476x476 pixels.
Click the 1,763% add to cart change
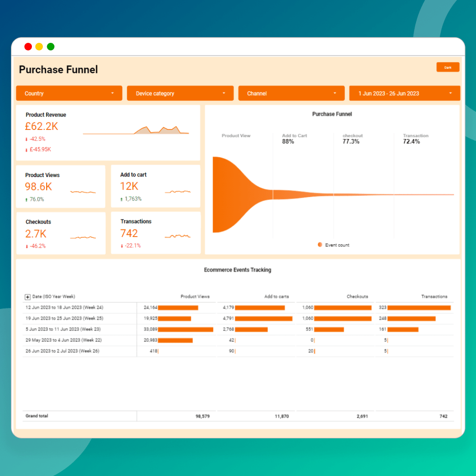[x=131, y=199]
